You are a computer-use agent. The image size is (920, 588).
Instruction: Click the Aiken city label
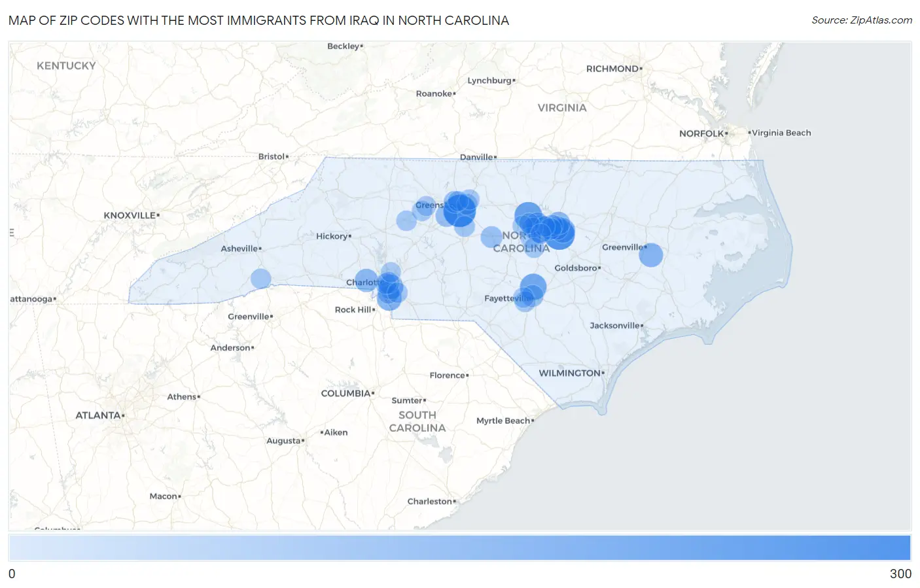(x=336, y=432)
